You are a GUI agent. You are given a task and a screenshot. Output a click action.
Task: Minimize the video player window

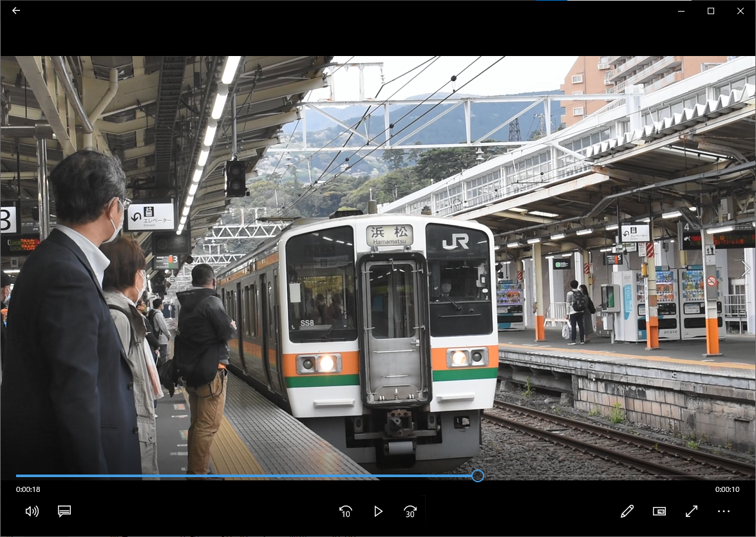click(681, 10)
